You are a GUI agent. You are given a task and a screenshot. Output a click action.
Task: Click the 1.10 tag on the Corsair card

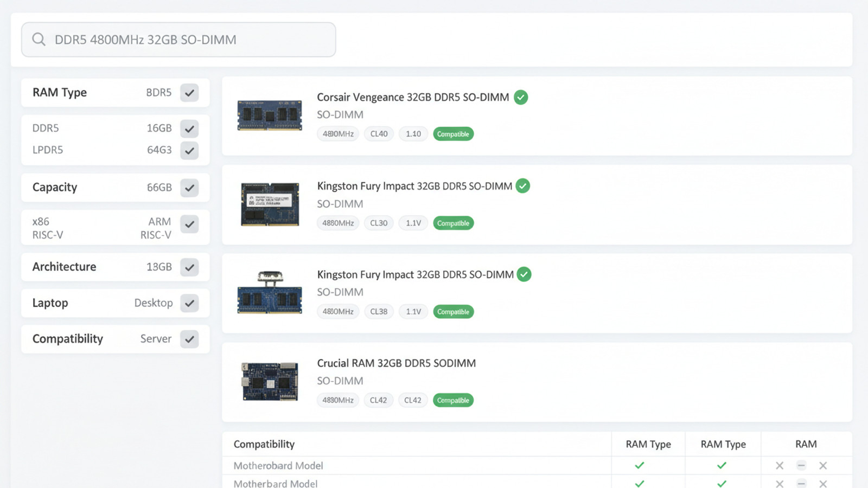click(x=413, y=134)
